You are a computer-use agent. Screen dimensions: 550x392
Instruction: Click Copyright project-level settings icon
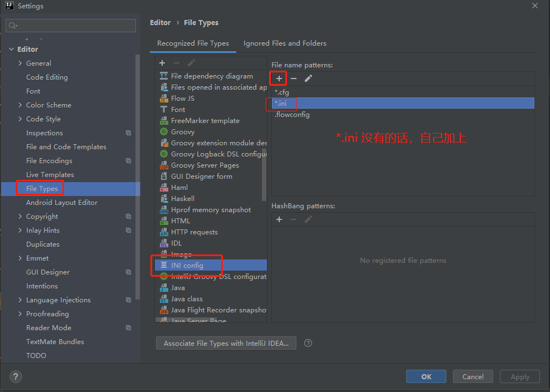coord(128,217)
